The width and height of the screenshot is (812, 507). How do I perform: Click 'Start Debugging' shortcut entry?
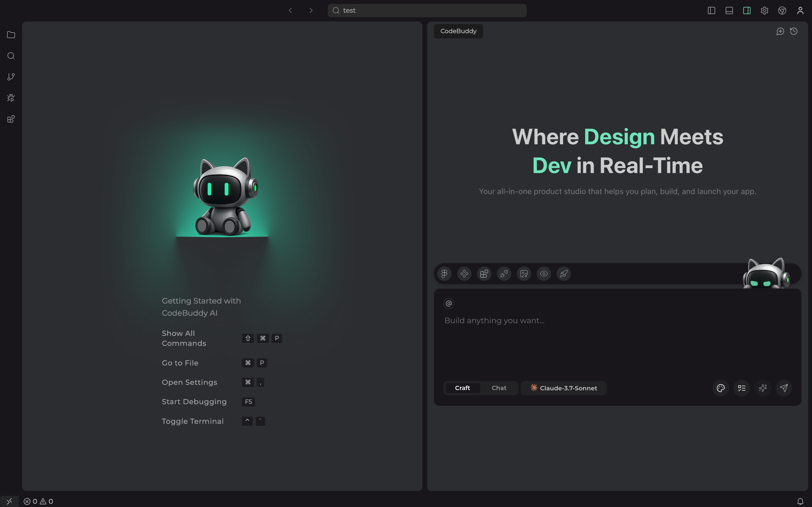[x=208, y=402]
